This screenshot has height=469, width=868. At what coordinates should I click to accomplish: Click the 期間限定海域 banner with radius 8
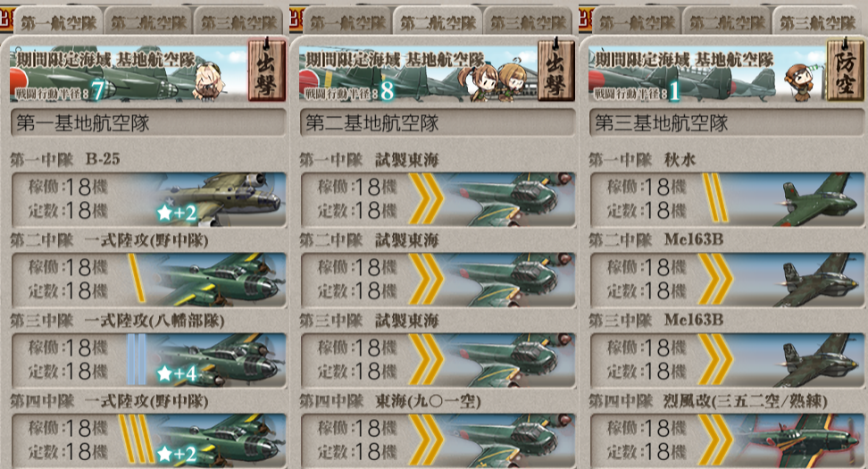(x=418, y=74)
